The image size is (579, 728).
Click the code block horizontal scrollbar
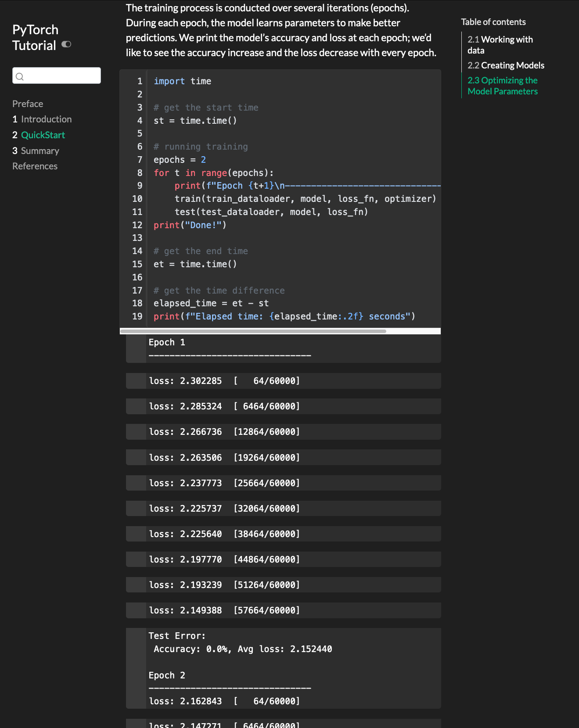pyautogui.click(x=253, y=331)
